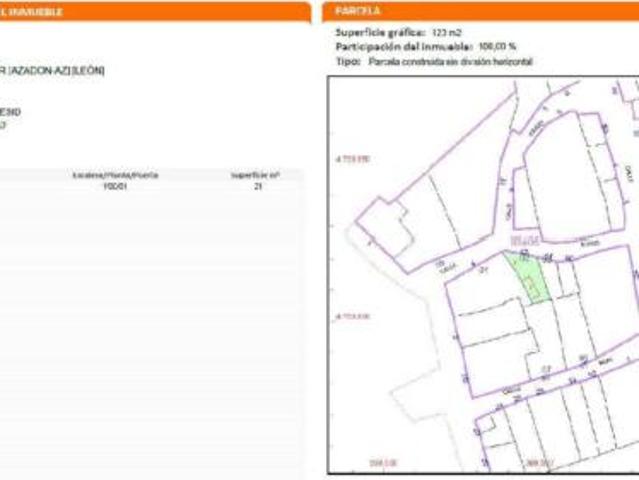Select 'Participación del inmueble: 100,00 %' text
This screenshot has width=639, height=480.
pos(425,47)
